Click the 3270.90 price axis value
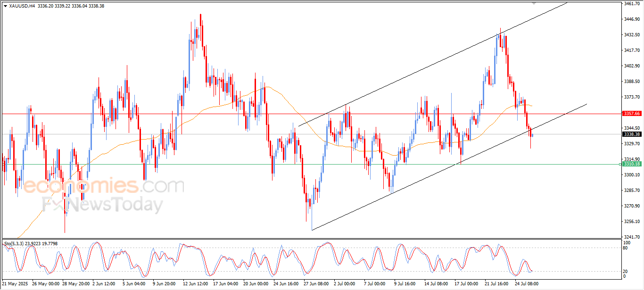 point(631,206)
